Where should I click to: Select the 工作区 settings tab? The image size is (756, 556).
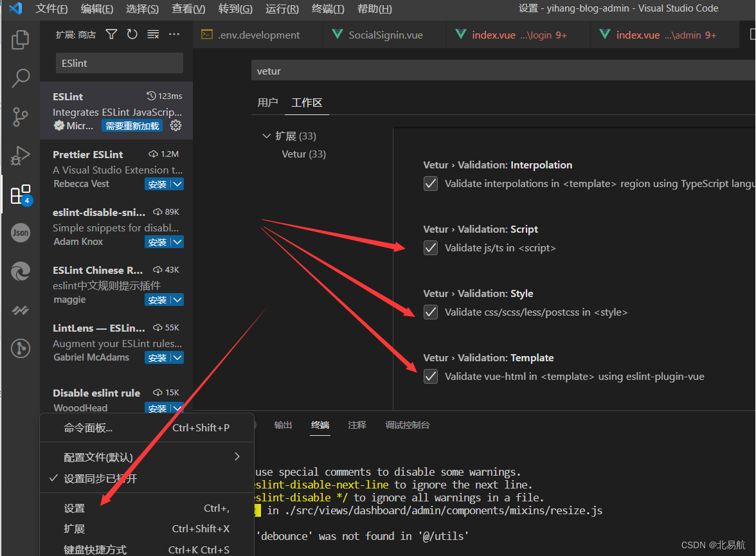coord(307,103)
